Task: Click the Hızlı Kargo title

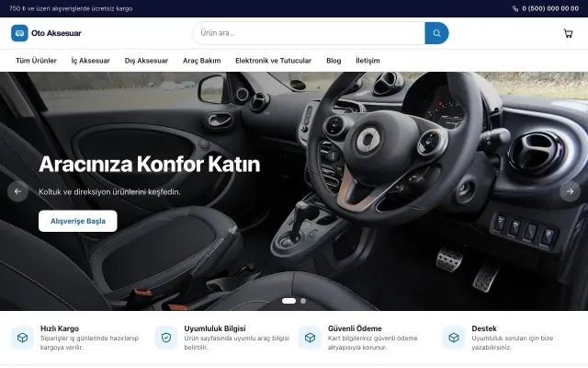Action: coord(60,328)
